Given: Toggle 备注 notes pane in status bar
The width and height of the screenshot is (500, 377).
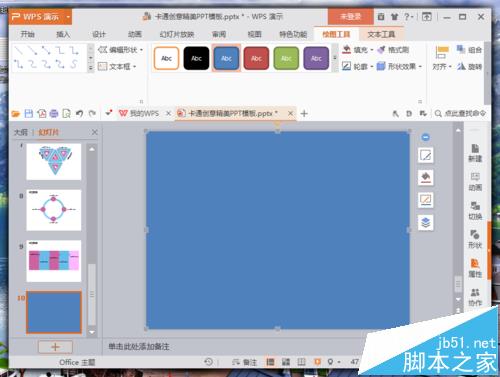Looking at the screenshot, I should pos(244,362).
